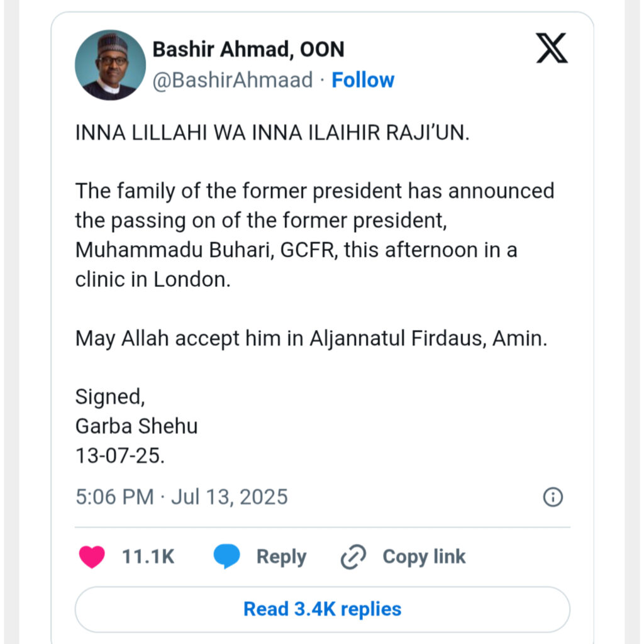
Task: Click the X logo on the tweet
Action: [552, 48]
